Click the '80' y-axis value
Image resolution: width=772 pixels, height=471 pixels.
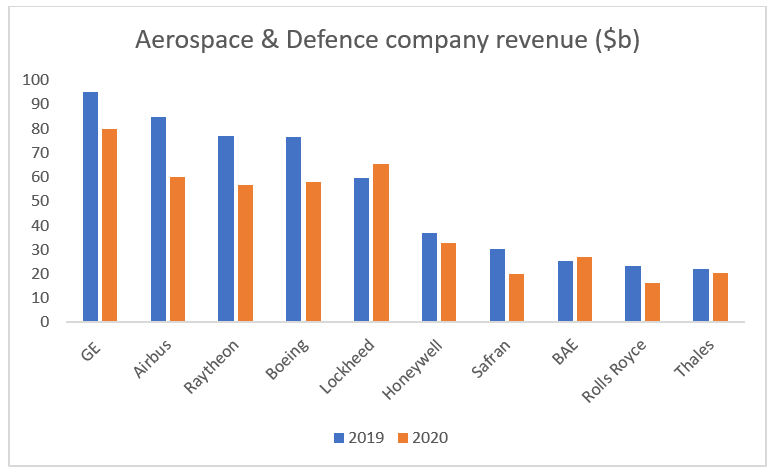pos(40,128)
